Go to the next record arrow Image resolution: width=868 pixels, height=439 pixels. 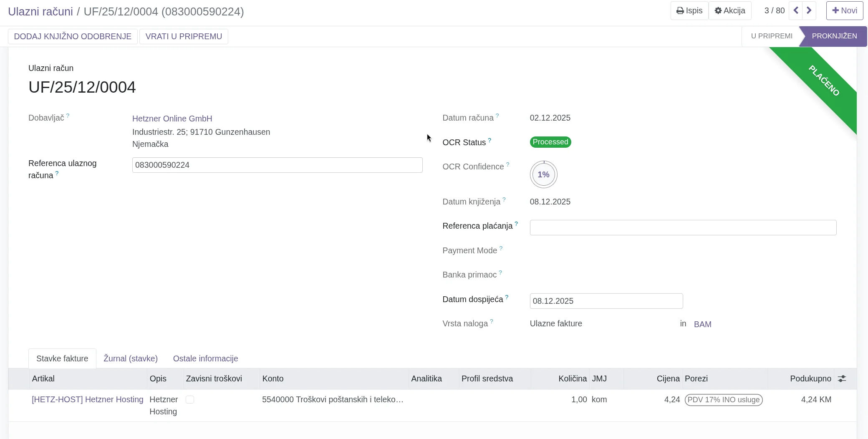point(809,10)
